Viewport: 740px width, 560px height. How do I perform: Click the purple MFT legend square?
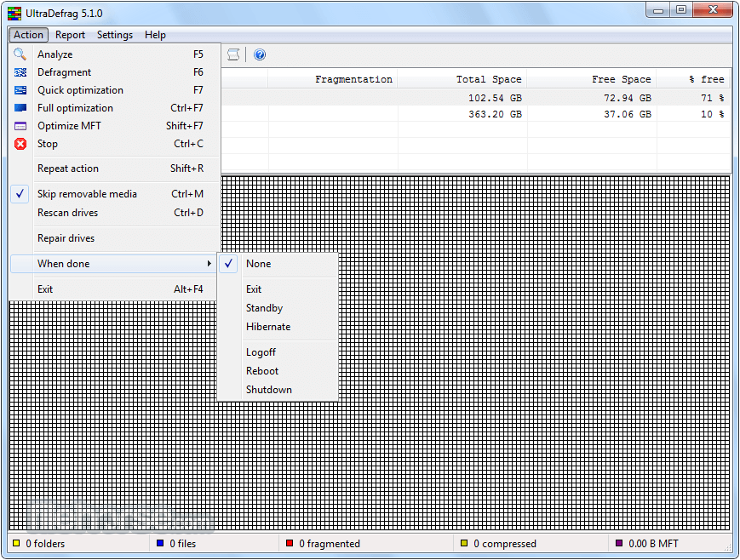coord(619,543)
